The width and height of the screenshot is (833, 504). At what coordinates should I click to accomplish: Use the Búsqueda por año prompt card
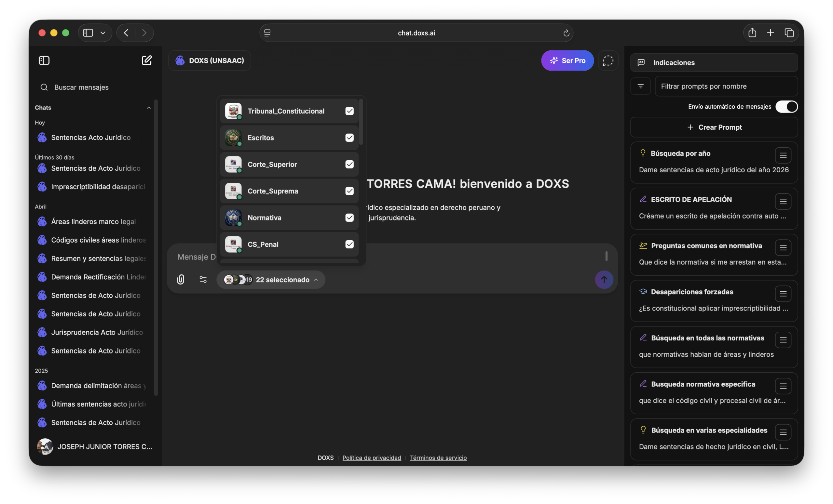(714, 163)
